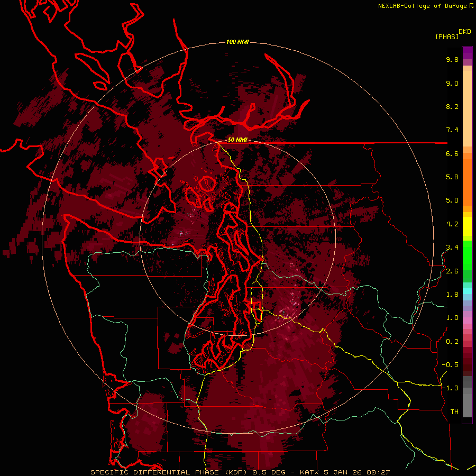The height and width of the screenshot is (476, 476).
Task: Click the NEXLAB-College of DuPage credit text
Action: tap(423, 6)
